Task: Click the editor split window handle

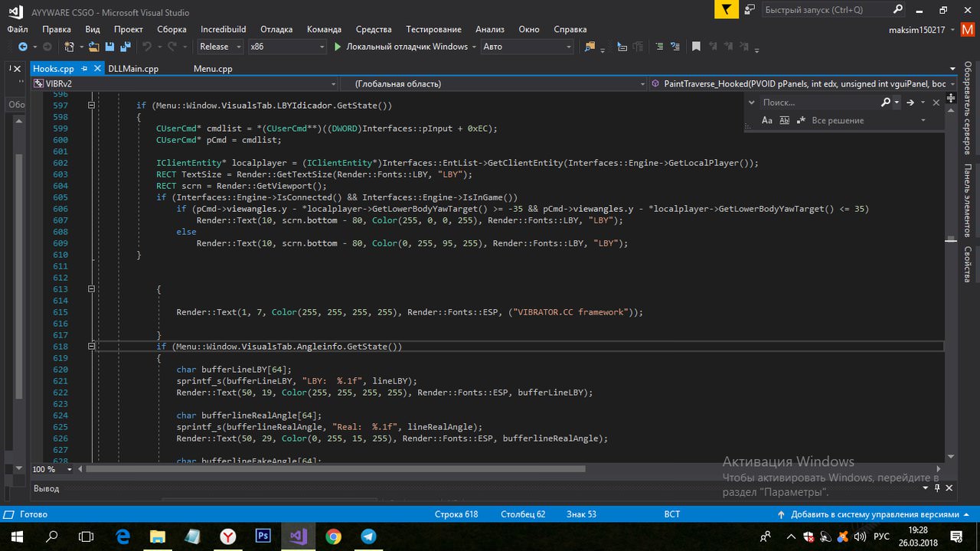Action: [x=951, y=98]
